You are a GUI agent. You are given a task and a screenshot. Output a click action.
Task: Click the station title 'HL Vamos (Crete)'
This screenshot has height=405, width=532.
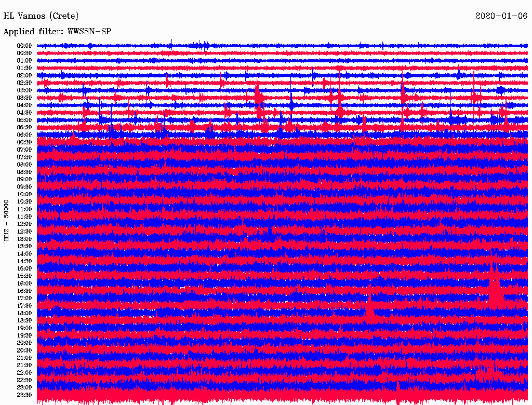[41, 16]
